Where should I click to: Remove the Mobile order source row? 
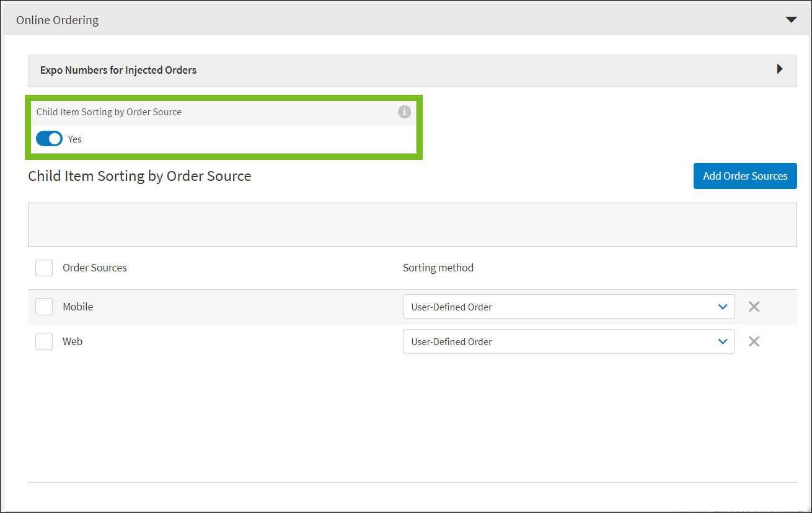pyautogui.click(x=754, y=307)
